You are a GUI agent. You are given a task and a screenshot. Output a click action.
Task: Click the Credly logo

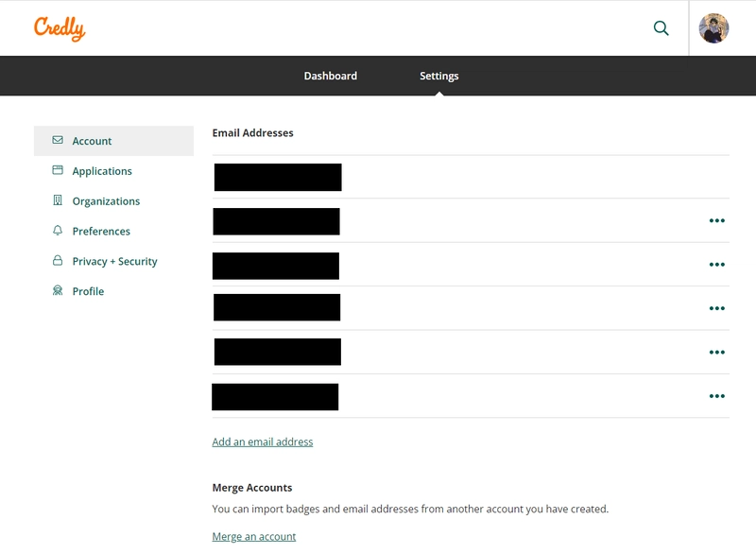(60, 28)
